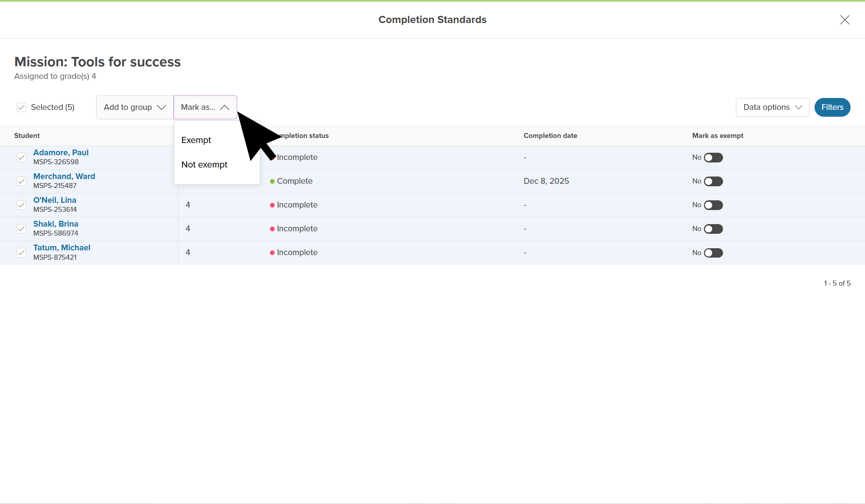Click the Student column header

(x=27, y=136)
